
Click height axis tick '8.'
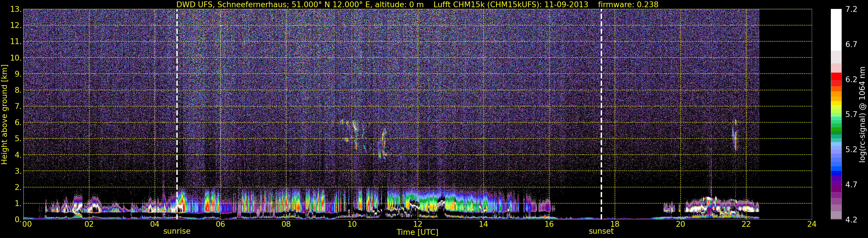coord(18,90)
